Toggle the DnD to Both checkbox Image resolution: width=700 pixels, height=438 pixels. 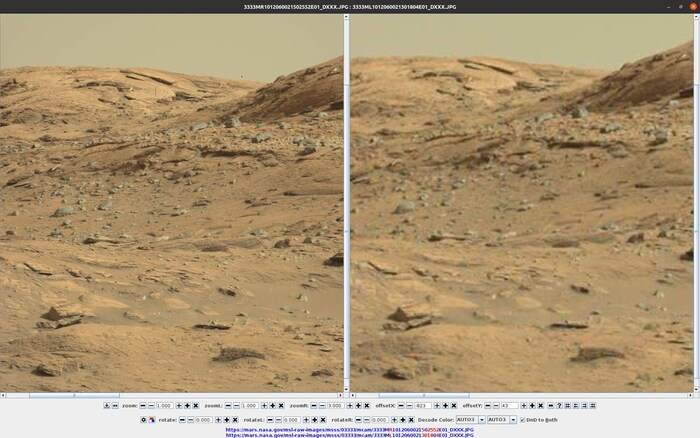tap(522, 420)
